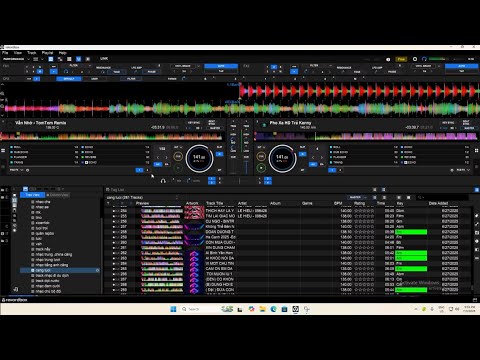Click FX1 TAP button
This screenshot has height=360, width=480.
pos(221,71)
